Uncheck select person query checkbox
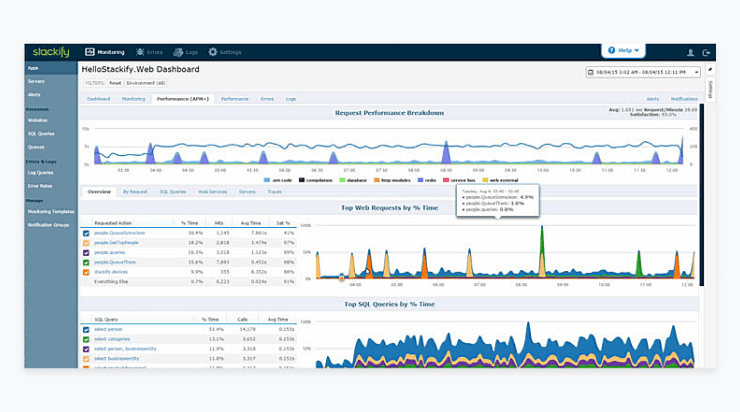 coord(86,330)
